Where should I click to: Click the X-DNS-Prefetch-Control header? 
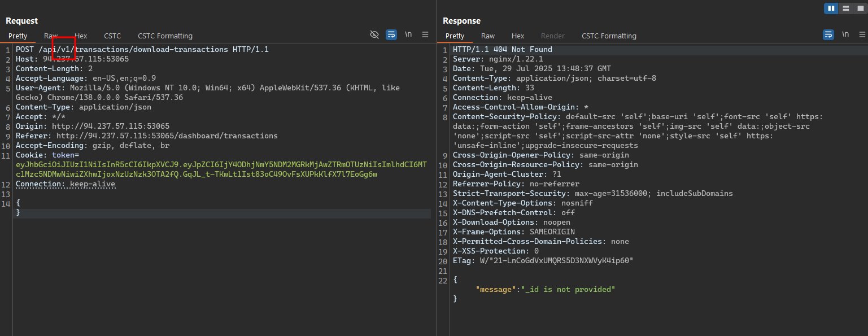click(x=514, y=212)
